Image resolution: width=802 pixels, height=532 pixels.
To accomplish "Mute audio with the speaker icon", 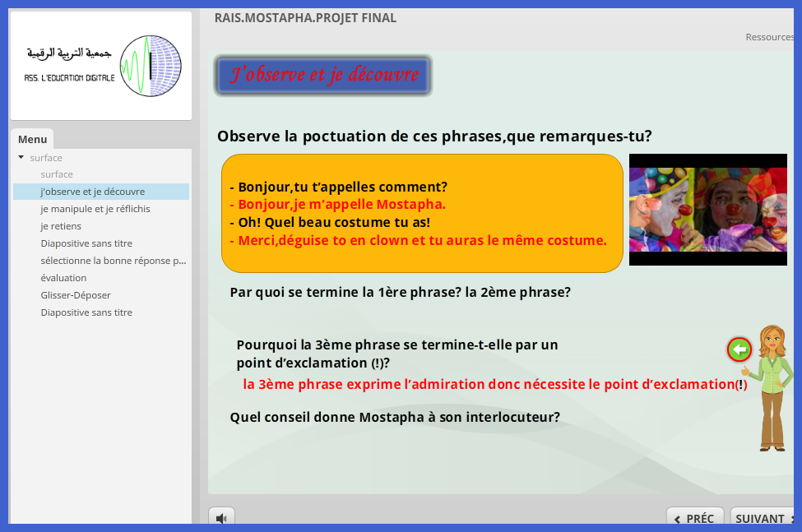I will coord(221,517).
